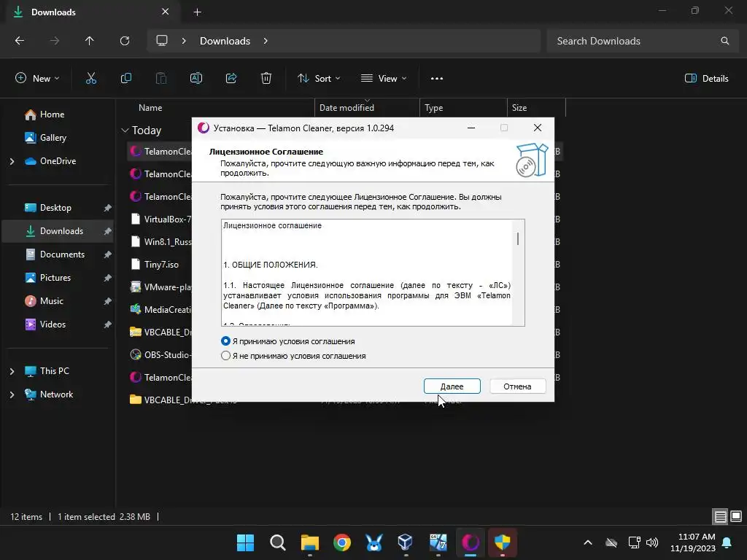Open Videos in the navigation pane
The image size is (747, 560).
[x=53, y=324]
